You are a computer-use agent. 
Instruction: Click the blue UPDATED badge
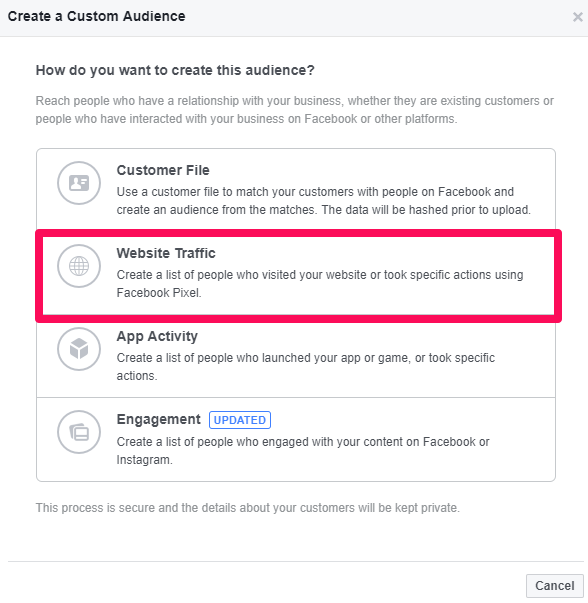240,420
